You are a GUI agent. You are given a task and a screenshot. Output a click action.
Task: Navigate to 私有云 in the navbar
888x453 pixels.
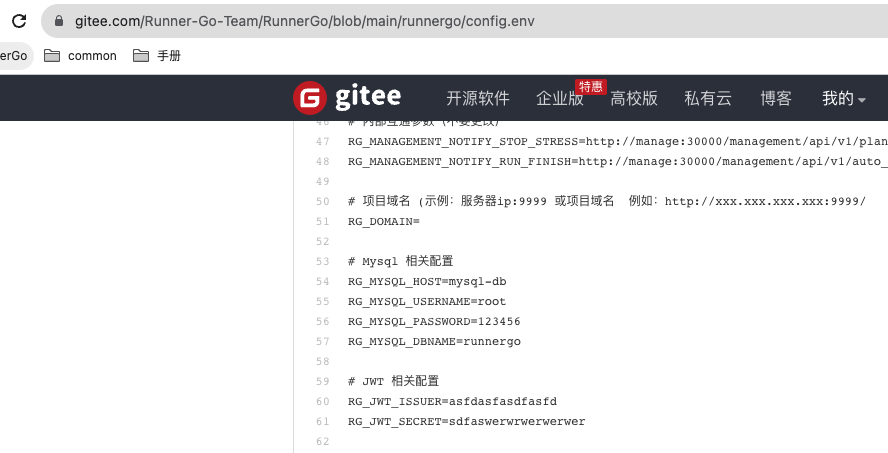(708, 98)
